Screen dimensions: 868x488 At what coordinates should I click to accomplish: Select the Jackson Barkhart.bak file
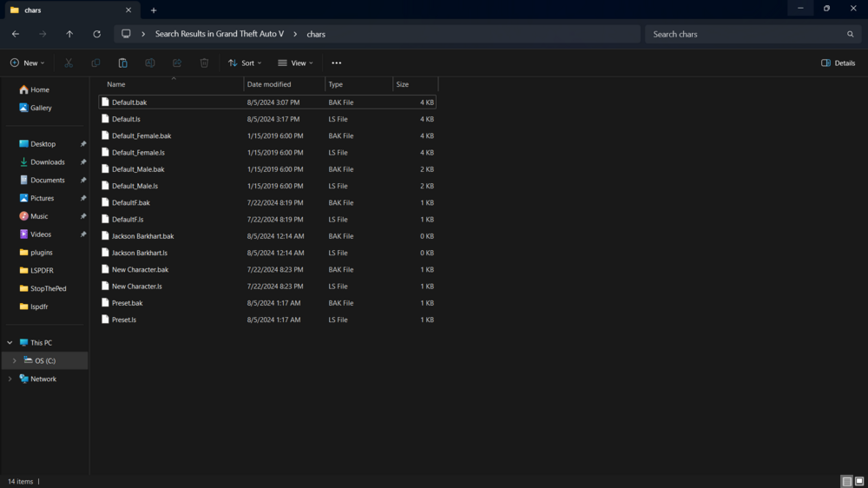[267, 236]
